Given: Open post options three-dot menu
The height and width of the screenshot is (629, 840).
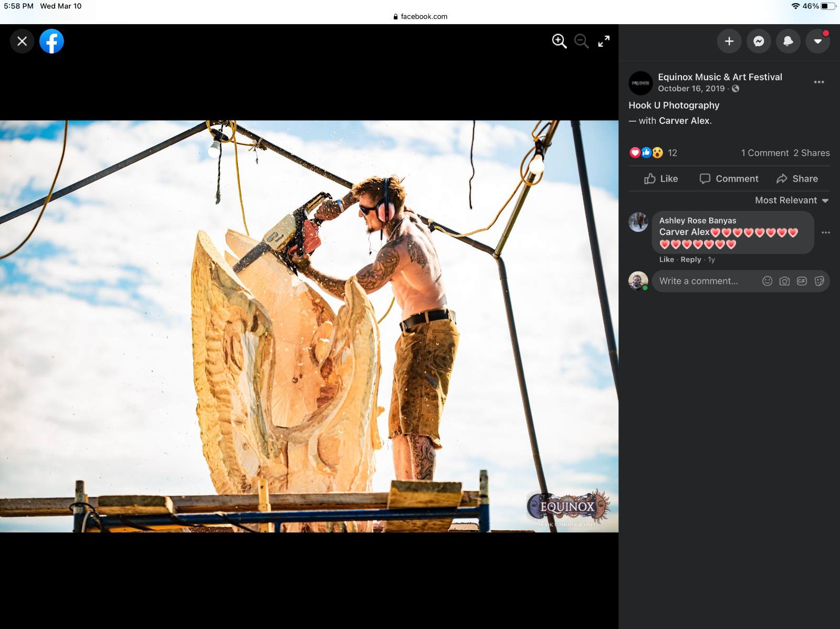Looking at the screenshot, I should (x=818, y=82).
